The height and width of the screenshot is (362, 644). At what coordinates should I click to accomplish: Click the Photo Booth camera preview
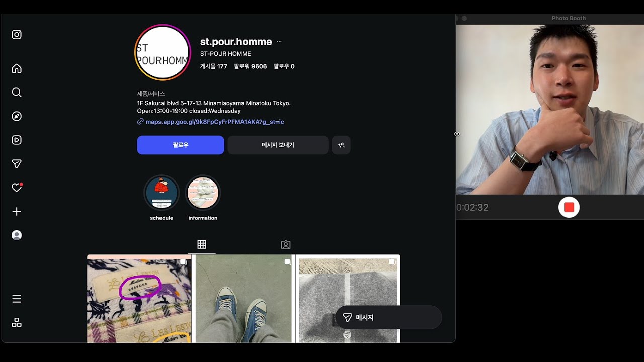coord(550,109)
